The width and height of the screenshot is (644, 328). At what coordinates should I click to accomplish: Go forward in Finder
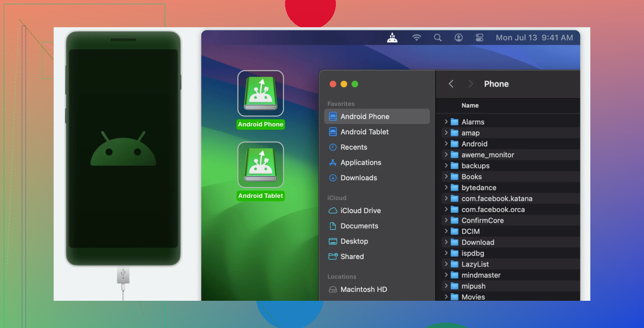click(x=470, y=84)
